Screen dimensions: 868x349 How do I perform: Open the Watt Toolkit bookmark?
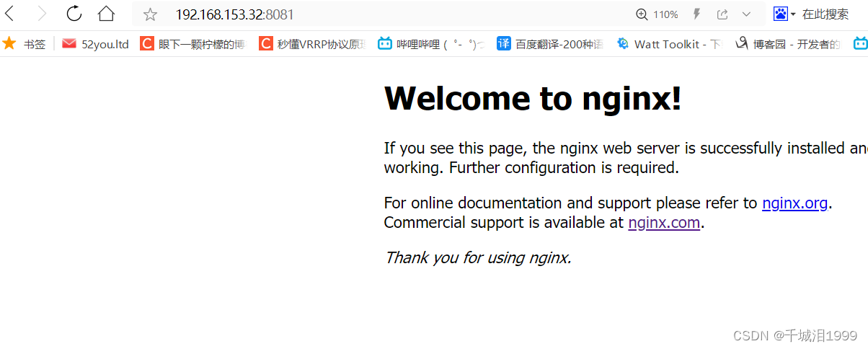[669, 44]
